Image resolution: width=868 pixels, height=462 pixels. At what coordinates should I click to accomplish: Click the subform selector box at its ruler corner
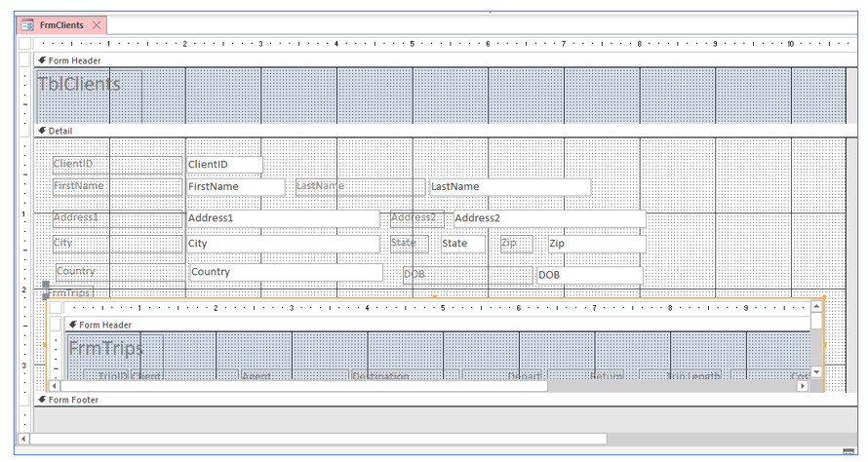tap(56, 308)
